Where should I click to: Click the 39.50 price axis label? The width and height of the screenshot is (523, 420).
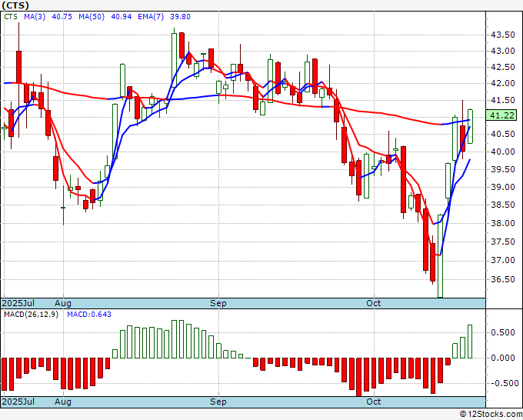pos(503,169)
